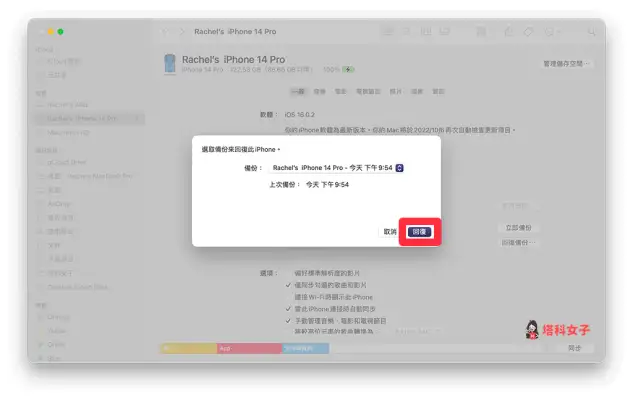Click the red App storage bar segment
The image size is (633, 400).
point(249,348)
